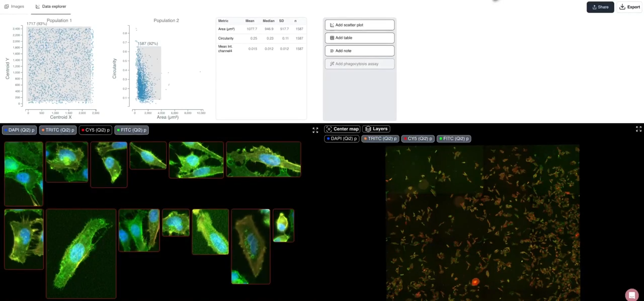Disable the CY5 (Qi2) channel in the gallery
The image size is (644, 301).
96,130
